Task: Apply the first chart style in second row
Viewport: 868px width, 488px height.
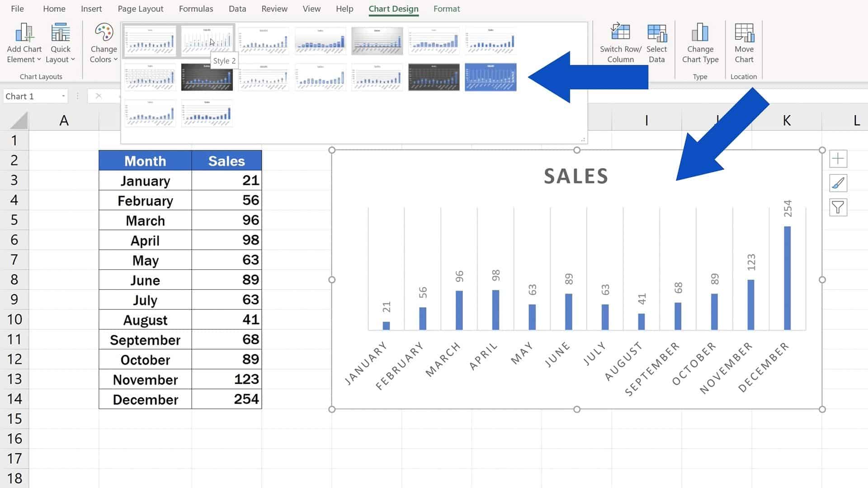Action: [x=150, y=77]
